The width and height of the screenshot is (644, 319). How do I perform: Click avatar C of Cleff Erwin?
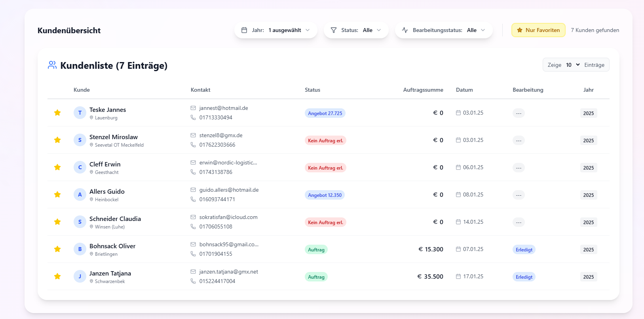[x=80, y=167]
